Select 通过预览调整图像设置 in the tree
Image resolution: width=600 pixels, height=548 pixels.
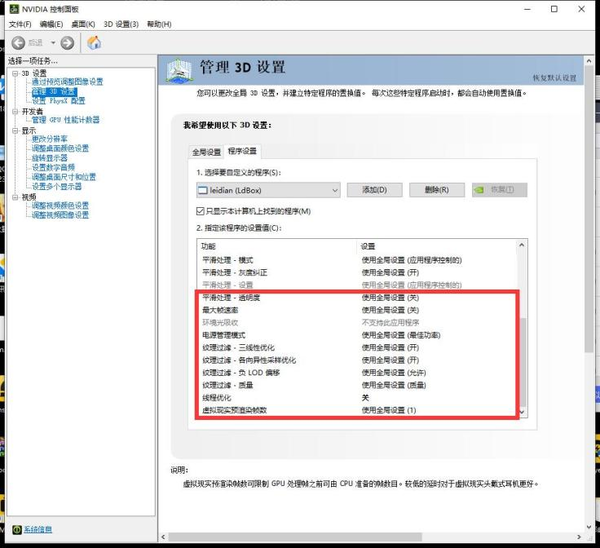coord(67,82)
